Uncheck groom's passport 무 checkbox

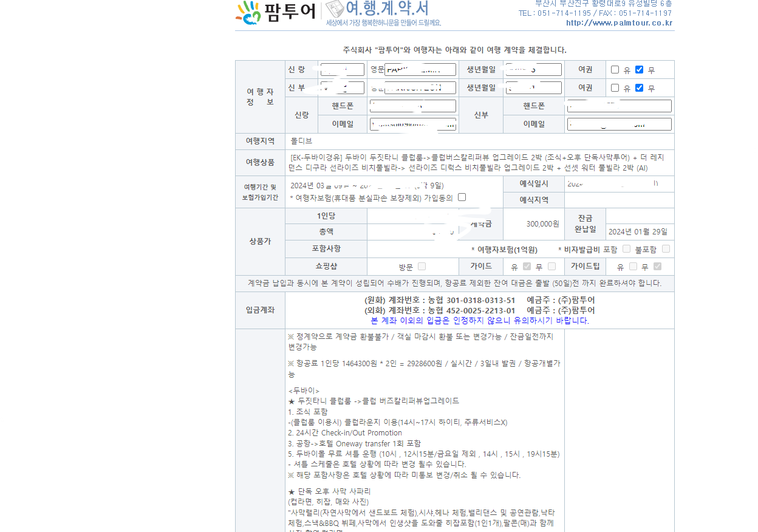coord(639,70)
